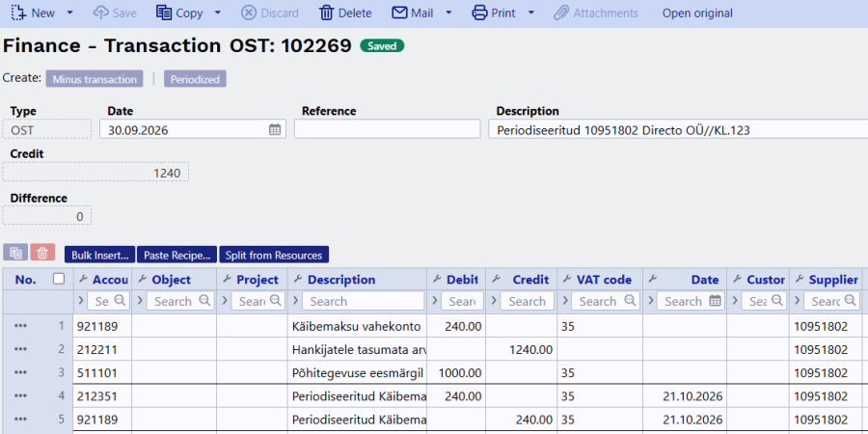Click the Description column search field

364,301
